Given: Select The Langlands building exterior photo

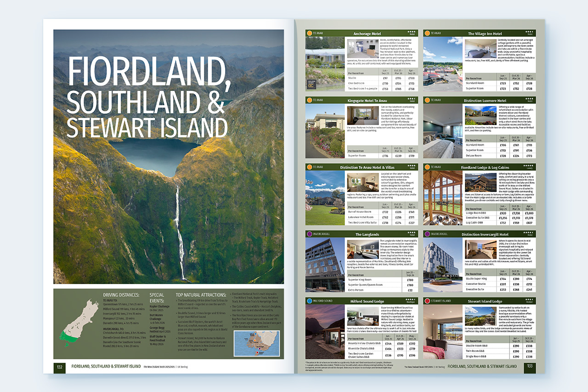Looking at the screenshot, I should 325,264.
